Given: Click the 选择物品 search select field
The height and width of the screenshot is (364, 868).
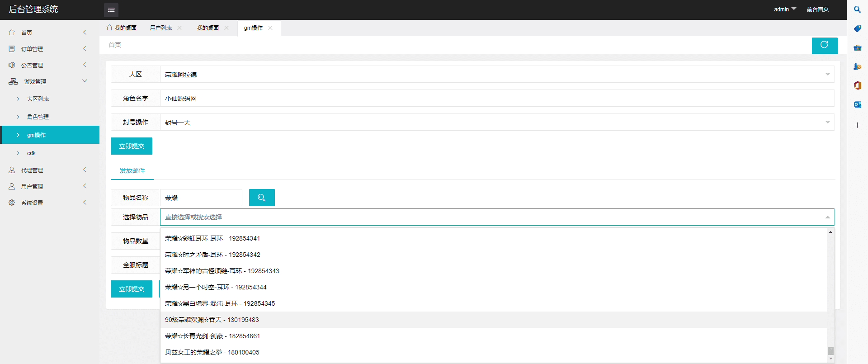Looking at the screenshot, I should click(497, 217).
